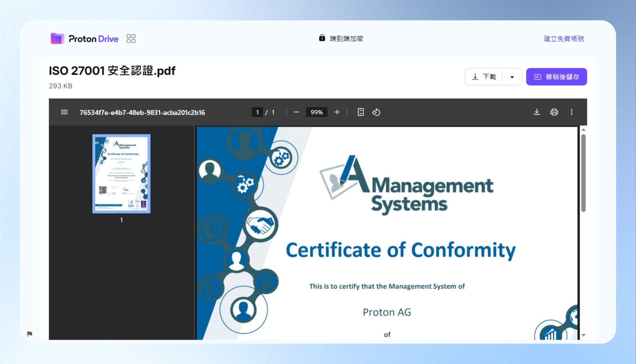Expand the download options dropdown arrow

512,77
